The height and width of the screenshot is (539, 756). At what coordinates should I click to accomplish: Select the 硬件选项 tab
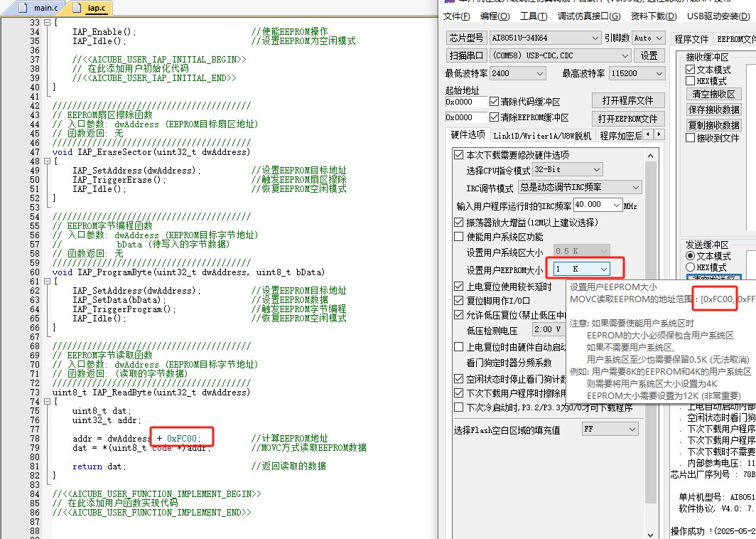point(468,135)
